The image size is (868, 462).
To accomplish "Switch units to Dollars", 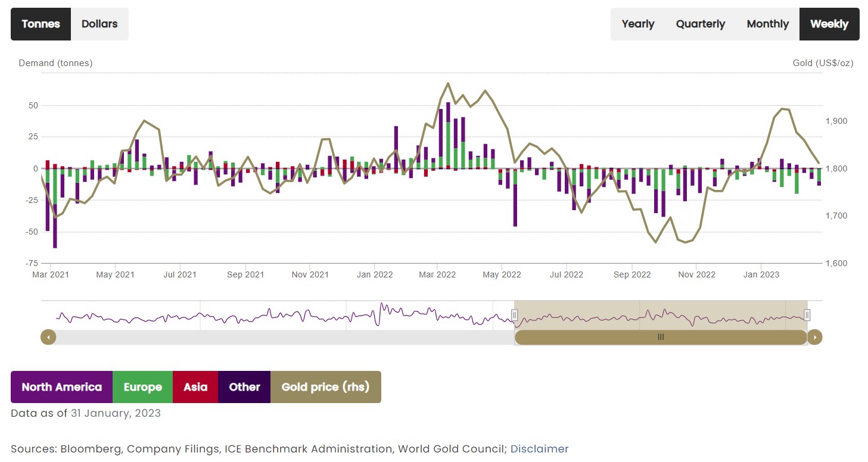I will click(x=99, y=24).
